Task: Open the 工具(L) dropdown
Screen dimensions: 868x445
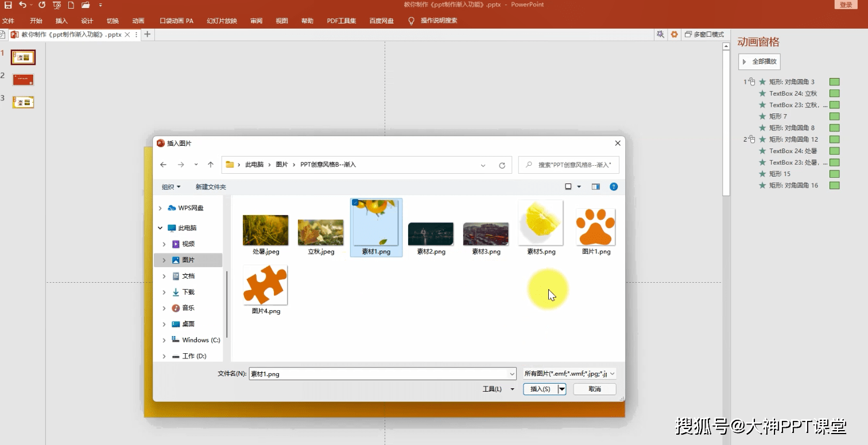Action: [x=498, y=389]
